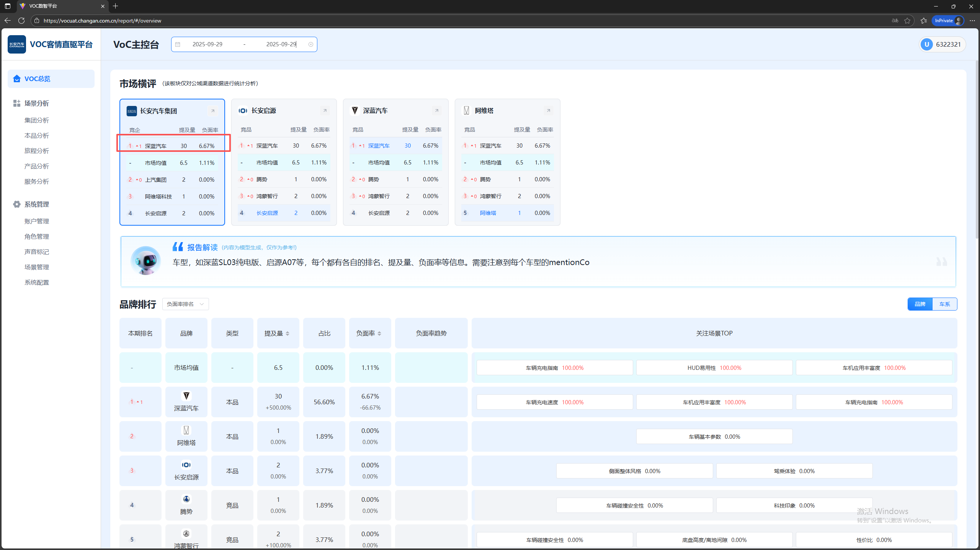Viewport: 980px width, 550px height.
Task: Click the 阿维塔 card expand arrow icon
Action: pos(548,111)
